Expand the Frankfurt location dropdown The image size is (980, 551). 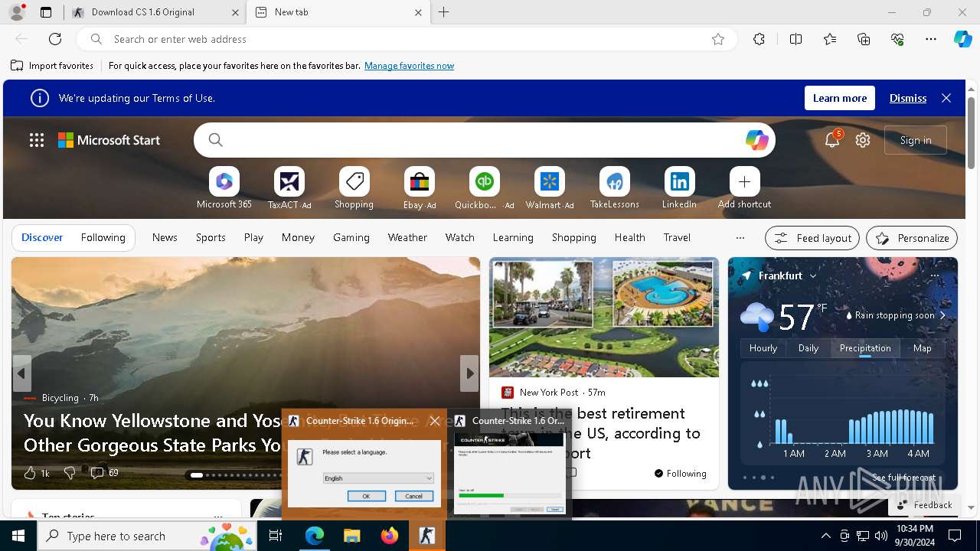[x=813, y=275]
